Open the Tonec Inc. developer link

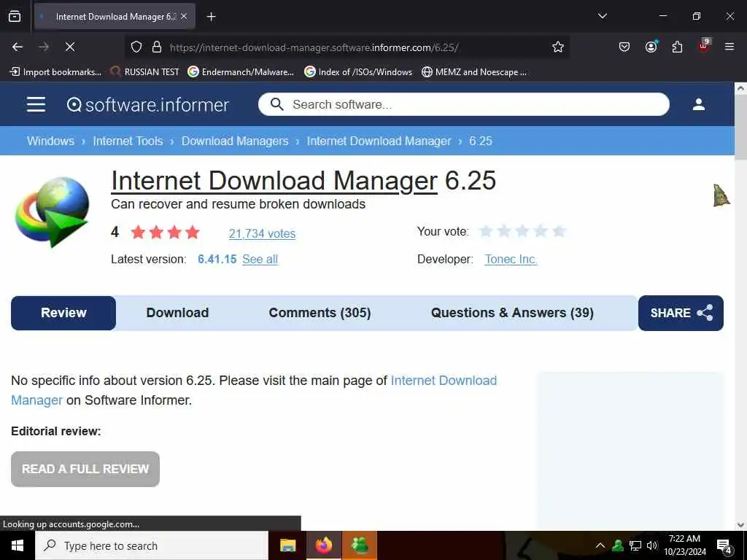click(x=511, y=259)
